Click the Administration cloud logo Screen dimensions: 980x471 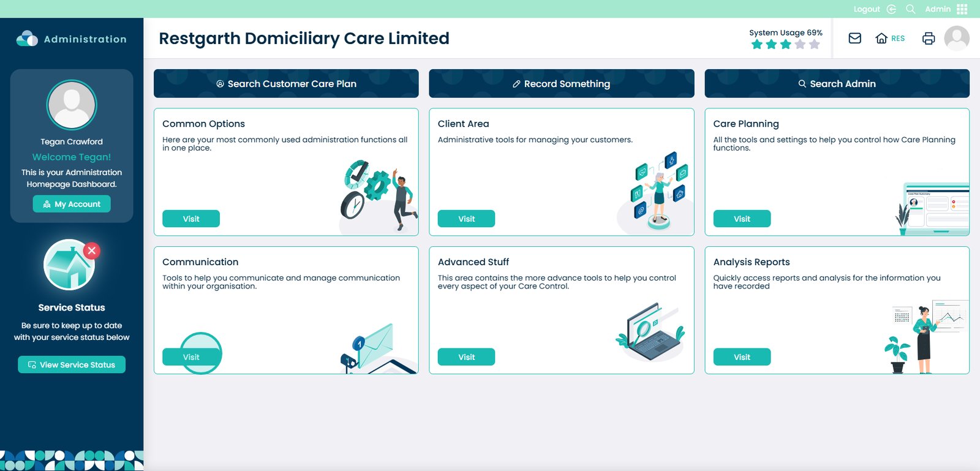coord(27,39)
